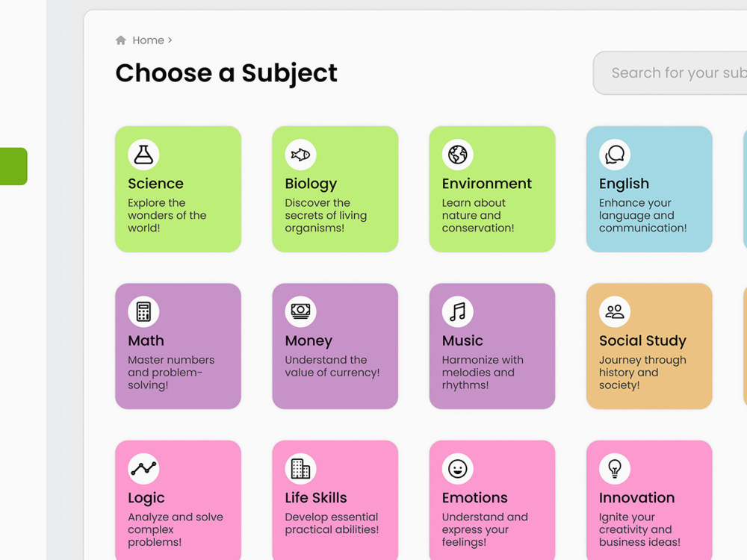747x560 pixels.
Task: Select the Life Skills building icon
Action: (x=300, y=469)
